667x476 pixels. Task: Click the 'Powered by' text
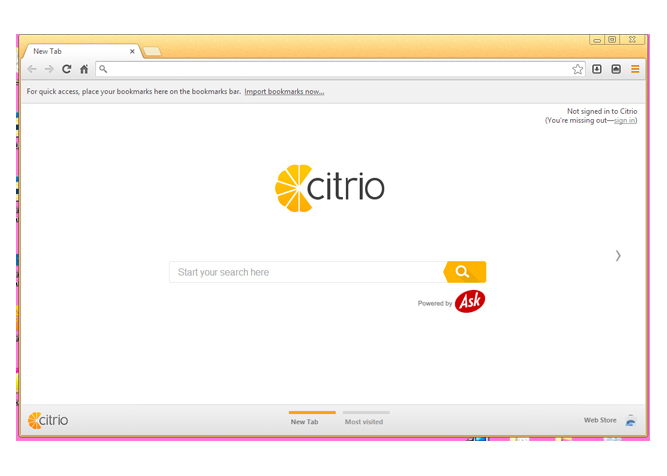click(x=435, y=303)
